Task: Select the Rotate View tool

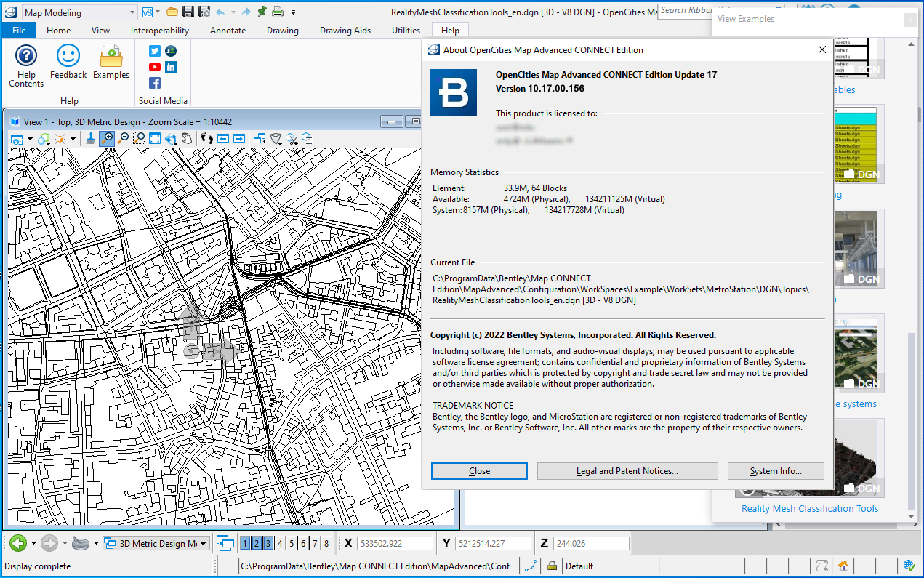Action: 171,138
